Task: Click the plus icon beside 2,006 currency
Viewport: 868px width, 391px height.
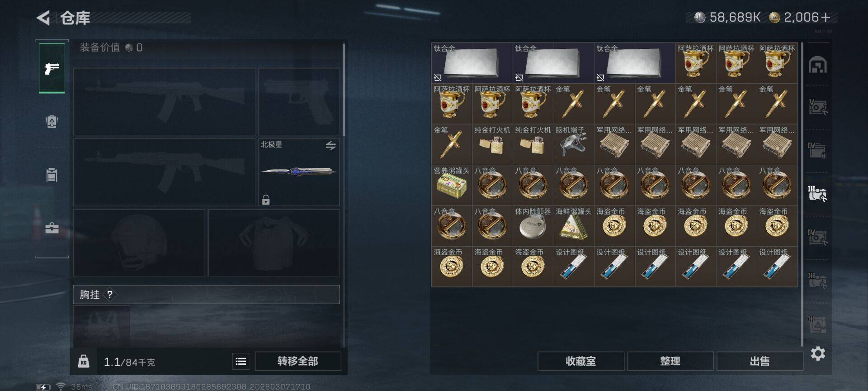Action: pyautogui.click(x=826, y=17)
